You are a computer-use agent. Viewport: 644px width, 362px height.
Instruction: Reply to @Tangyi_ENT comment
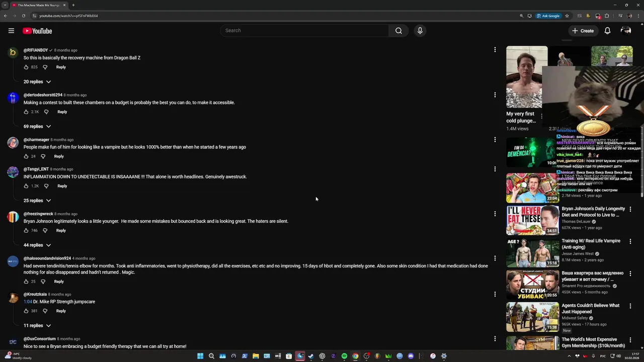pyautogui.click(x=62, y=186)
